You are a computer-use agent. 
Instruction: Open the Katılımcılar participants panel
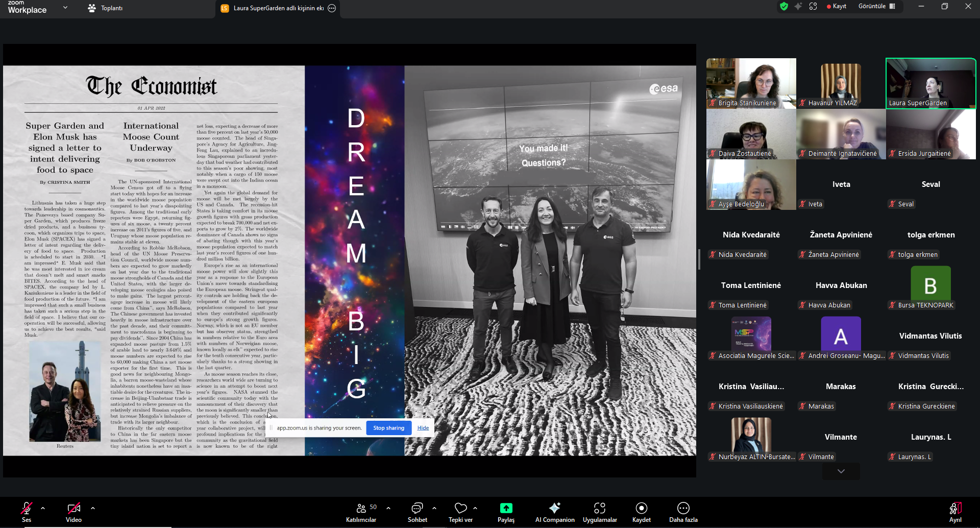[361, 512]
